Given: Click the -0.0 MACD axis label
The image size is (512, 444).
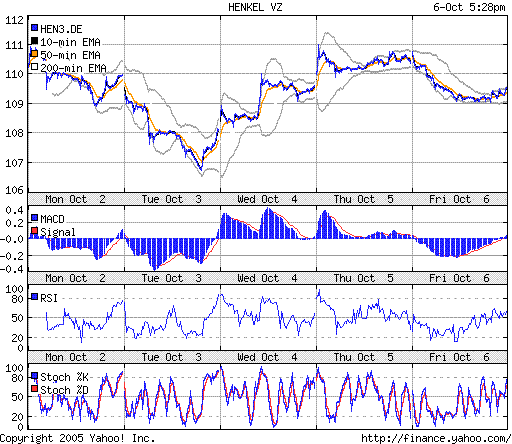Looking at the screenshot, I should (x=12, y=239).
